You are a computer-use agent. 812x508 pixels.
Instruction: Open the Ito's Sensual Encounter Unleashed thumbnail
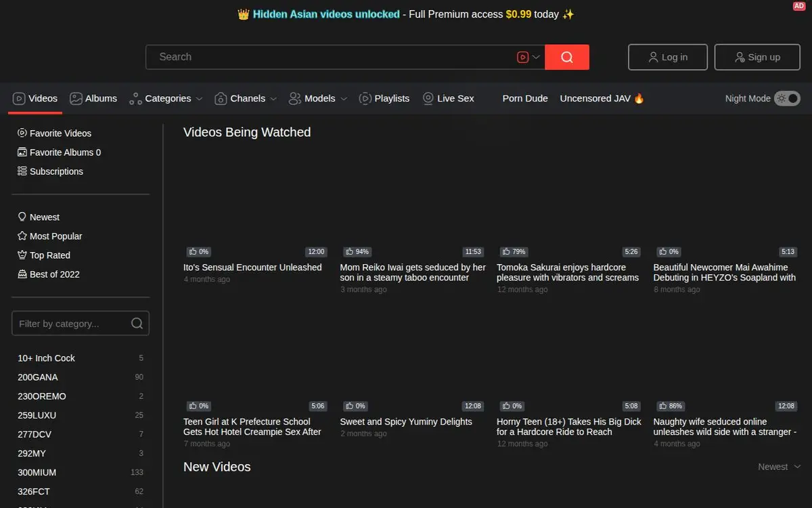click(255, 203)
